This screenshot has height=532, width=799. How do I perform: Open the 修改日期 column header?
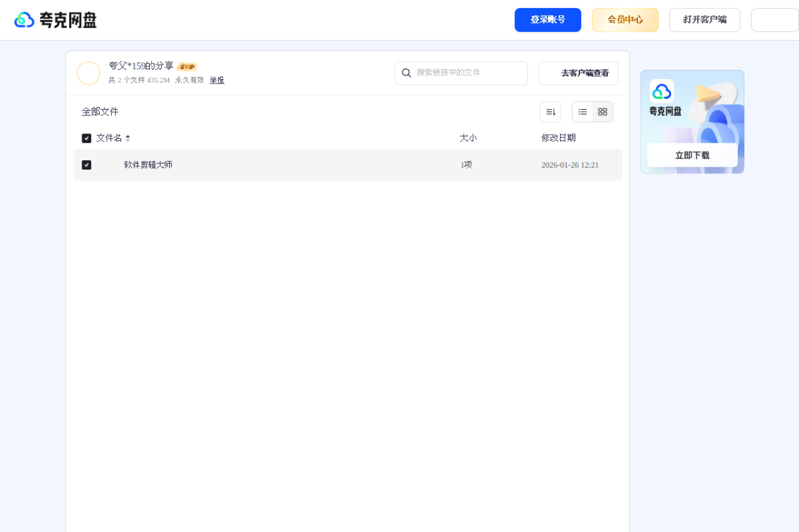click(x=558, y=138)
